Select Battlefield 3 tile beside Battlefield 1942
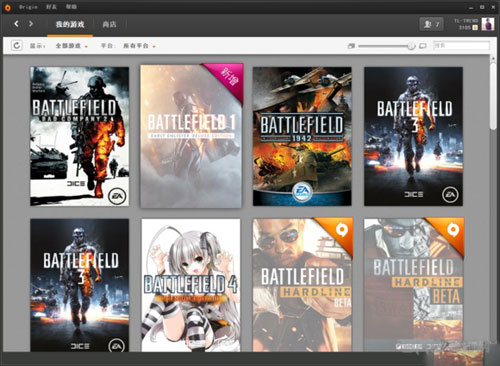This screenshot has height=366, width=500. [413, 136]
